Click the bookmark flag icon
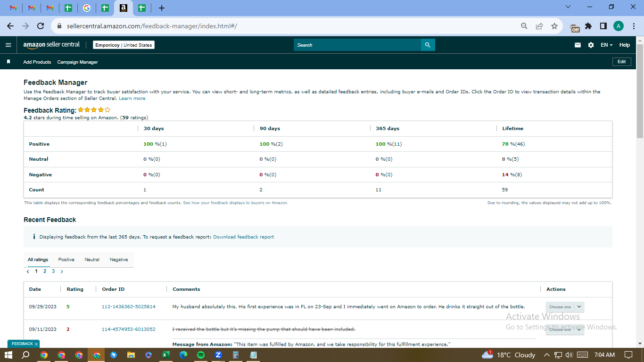Viewport: 644px width, 362px height. [8, 62]
